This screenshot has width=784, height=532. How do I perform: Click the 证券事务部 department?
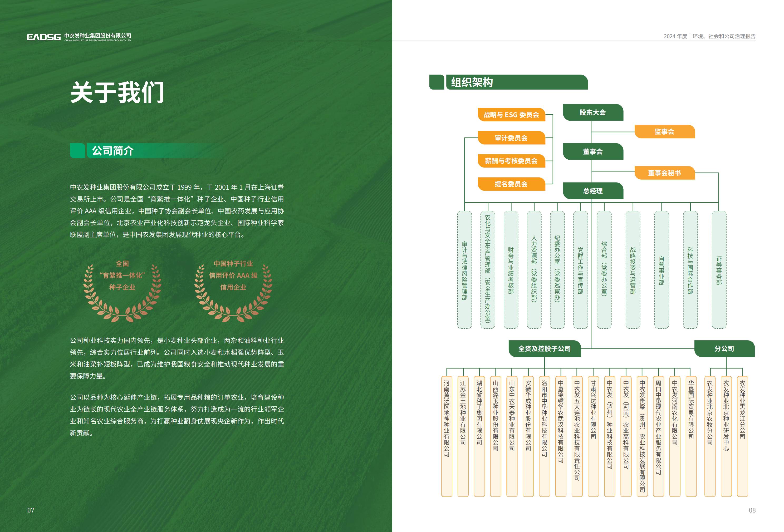[719, 270]
